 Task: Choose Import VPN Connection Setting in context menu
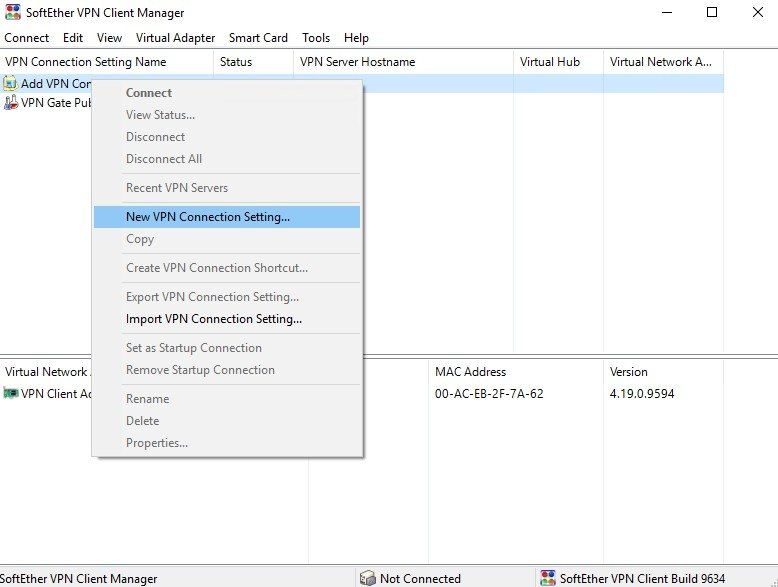point(227,319)
